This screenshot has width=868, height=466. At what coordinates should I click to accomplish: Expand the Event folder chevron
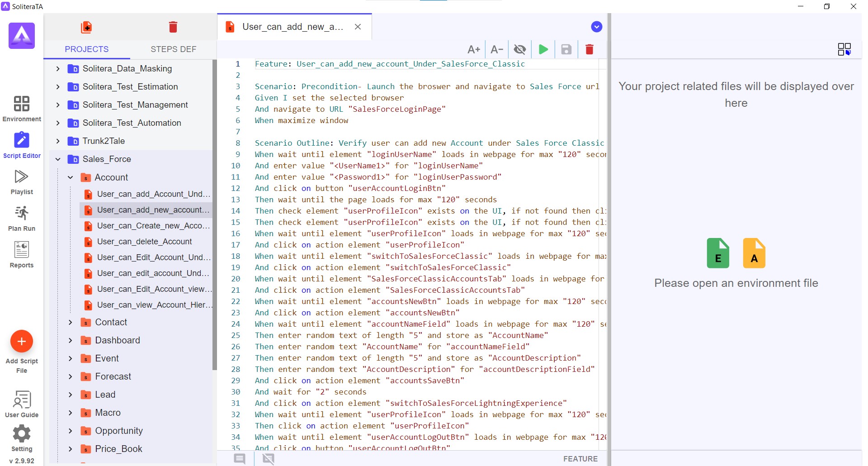(x=71, y=358)
